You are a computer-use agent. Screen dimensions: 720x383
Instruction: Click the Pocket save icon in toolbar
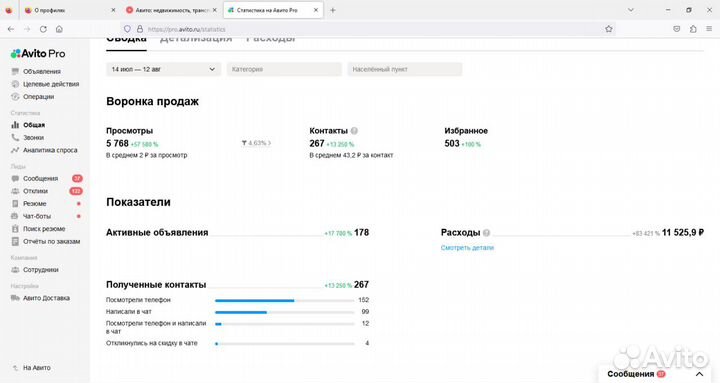coord(677,29)
